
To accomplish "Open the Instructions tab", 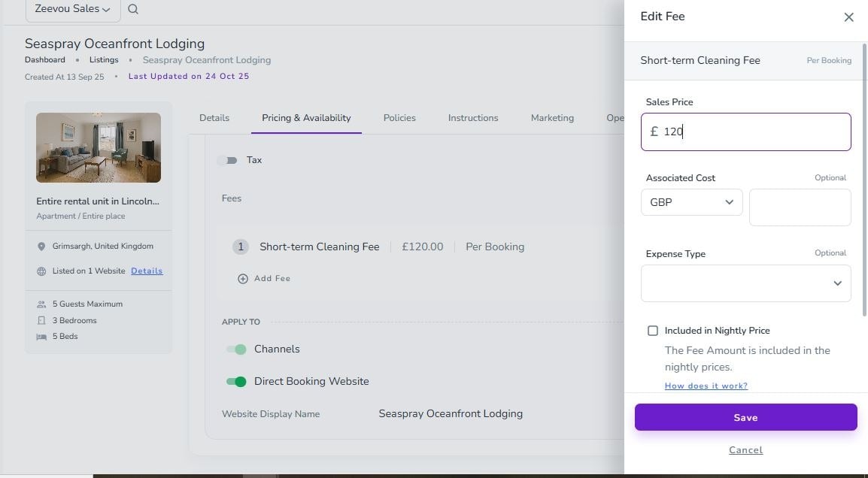I will coord(473,118).
